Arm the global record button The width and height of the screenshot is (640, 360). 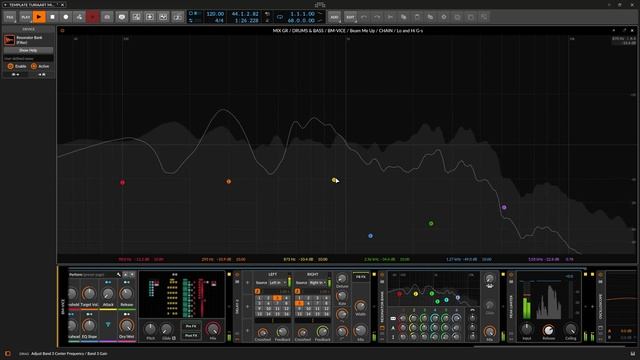66,17
